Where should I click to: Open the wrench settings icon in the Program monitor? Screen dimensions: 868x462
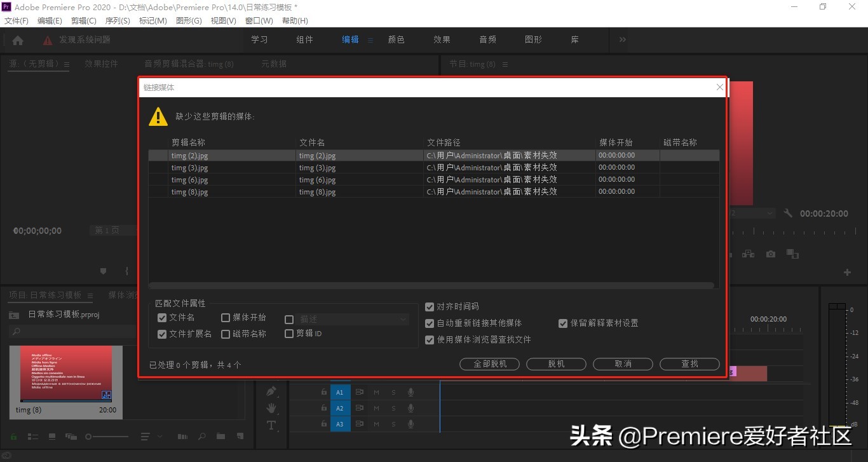pos(787,213)
